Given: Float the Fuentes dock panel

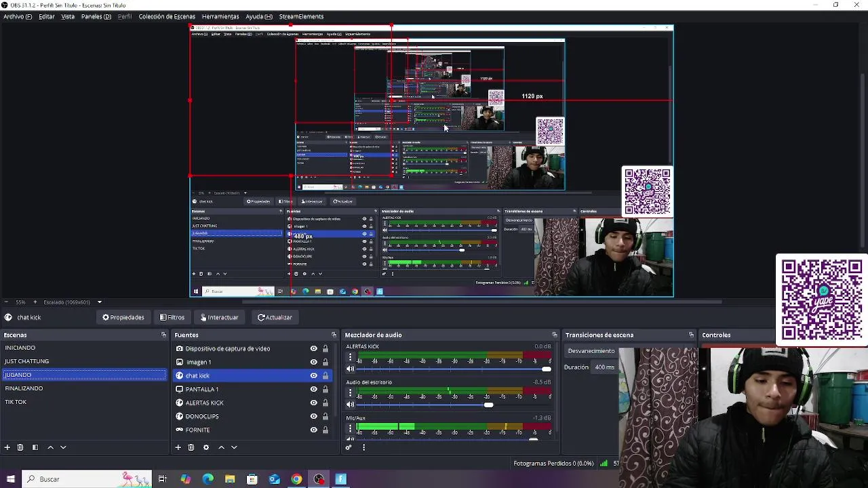Looking at the screenshot, I should [x=334, y=335].
